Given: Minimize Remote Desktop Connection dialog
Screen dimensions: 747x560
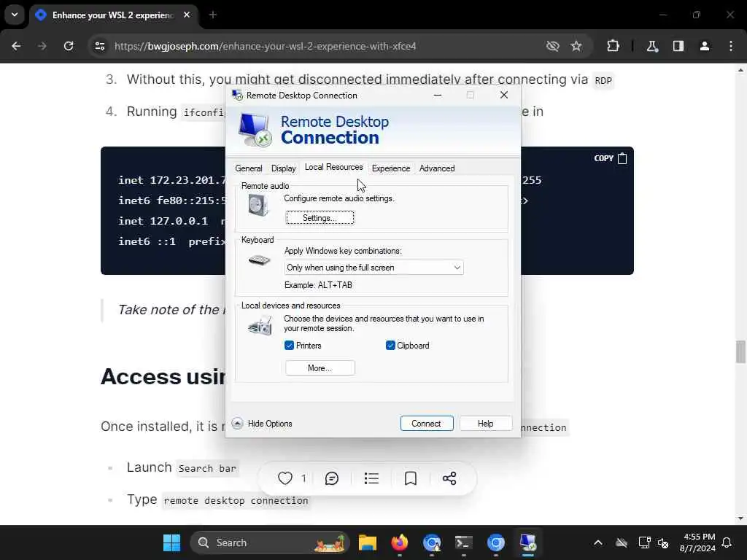Looking at the screenshot, I should click(x=438, y=95).
